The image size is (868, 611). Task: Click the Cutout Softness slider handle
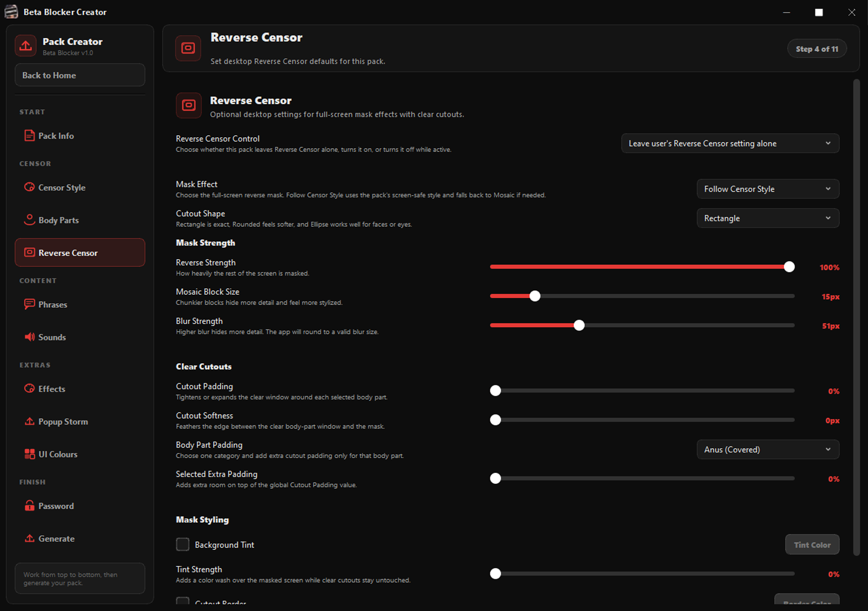pos(495,420)
